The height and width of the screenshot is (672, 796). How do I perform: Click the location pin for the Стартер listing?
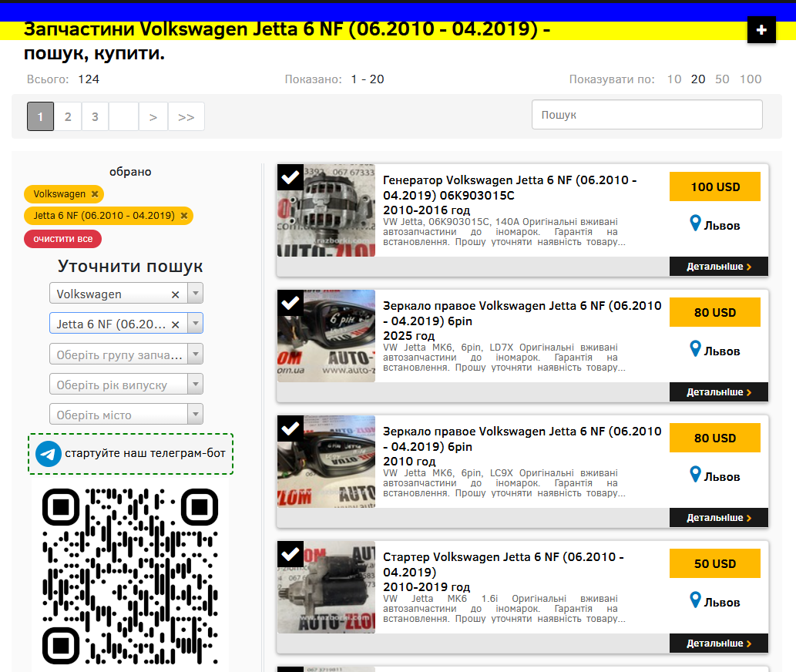click(695, 600)
